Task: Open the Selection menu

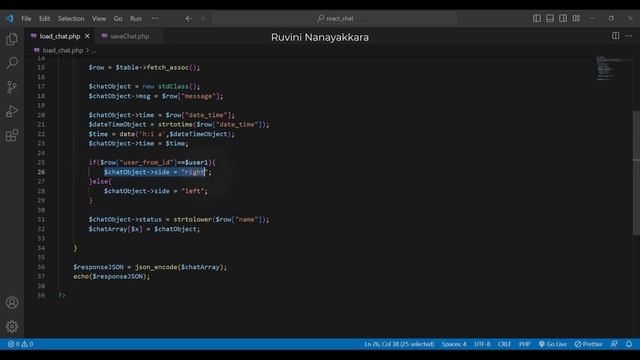Action: tap(71, 19)
